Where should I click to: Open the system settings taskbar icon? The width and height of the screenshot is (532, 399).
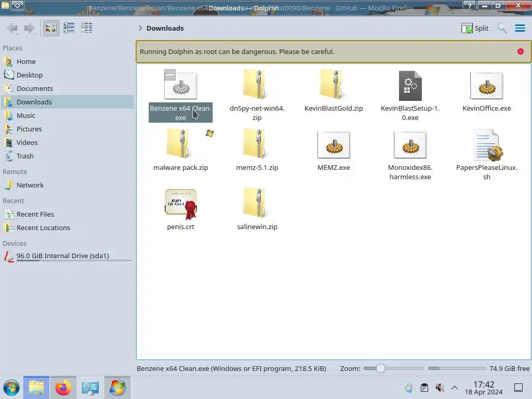click(x=90, y=388)
